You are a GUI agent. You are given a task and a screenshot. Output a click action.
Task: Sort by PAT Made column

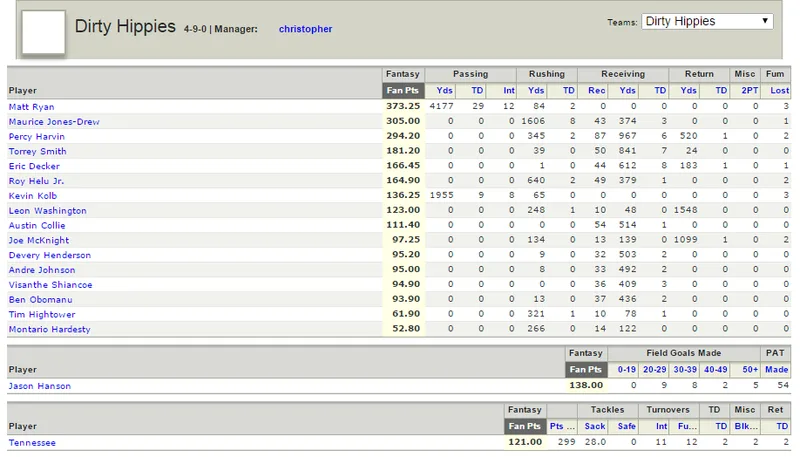point(777,369)
